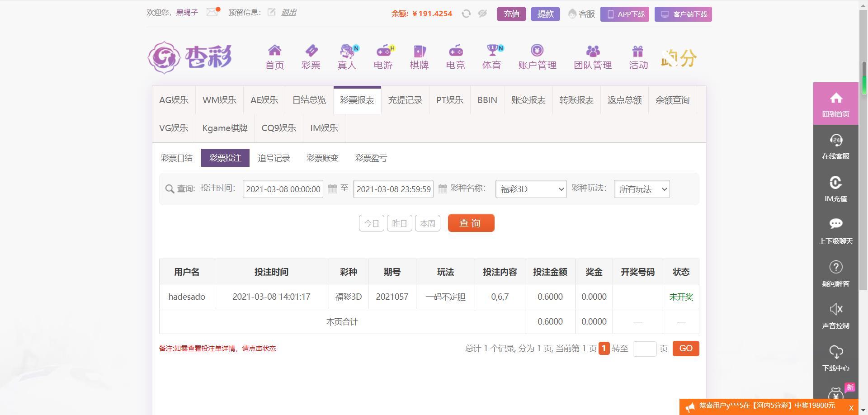Switch to Kgame棋牌 tab
The image size is (868, 415).
pyautogui.click(x=225, y=128)
